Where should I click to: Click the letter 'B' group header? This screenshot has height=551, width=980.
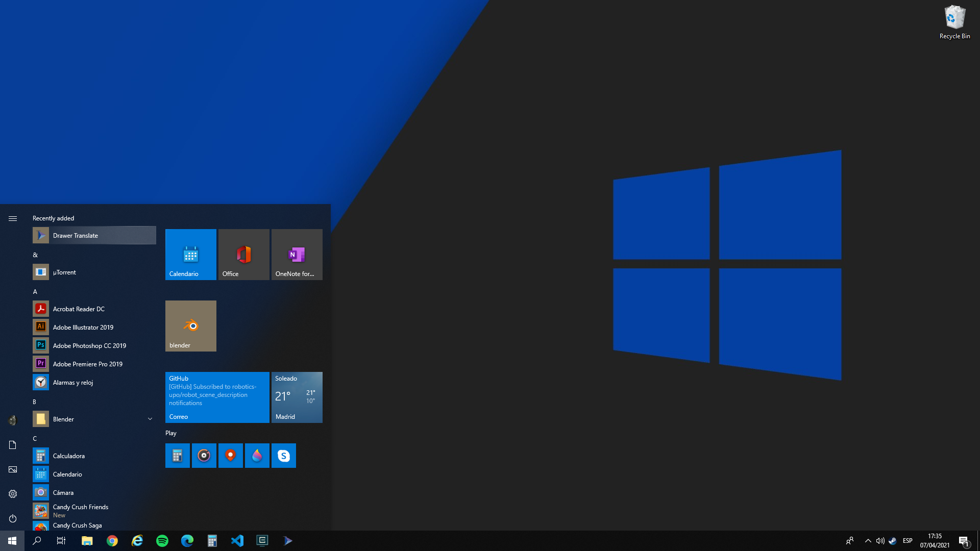pyautogui.click(x=35, y=402)
